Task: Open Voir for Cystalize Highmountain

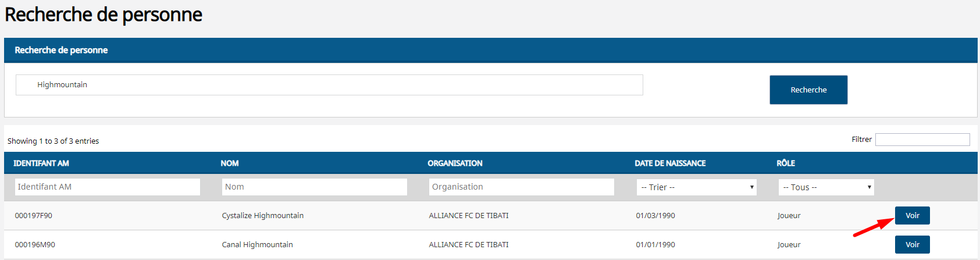Action: 912,215
